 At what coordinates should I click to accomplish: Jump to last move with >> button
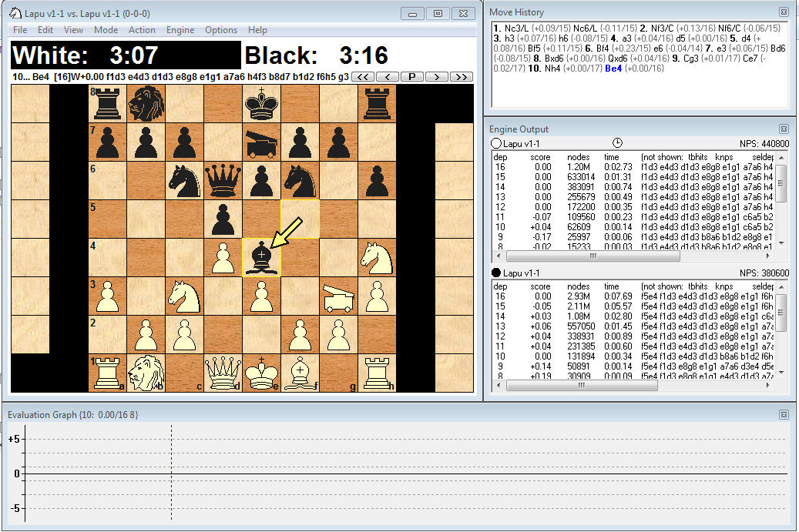461,76
